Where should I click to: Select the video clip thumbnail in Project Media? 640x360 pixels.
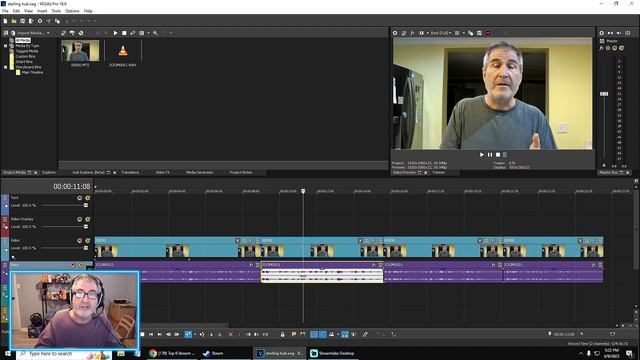pos(80,51)
